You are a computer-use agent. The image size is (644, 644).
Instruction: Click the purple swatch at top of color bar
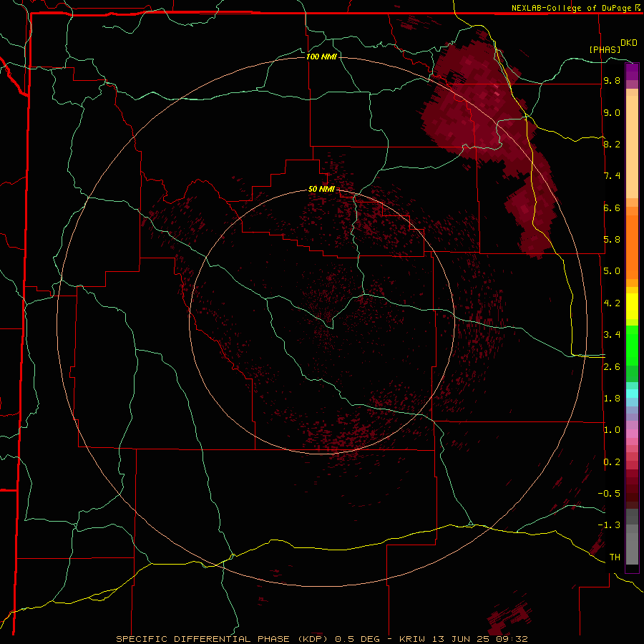[632, 69]
